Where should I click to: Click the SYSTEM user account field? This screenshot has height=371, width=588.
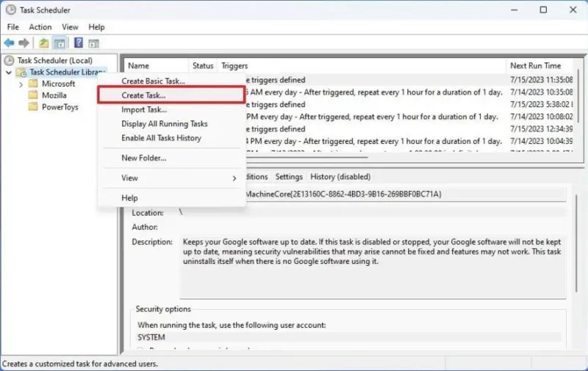(348, 337)
